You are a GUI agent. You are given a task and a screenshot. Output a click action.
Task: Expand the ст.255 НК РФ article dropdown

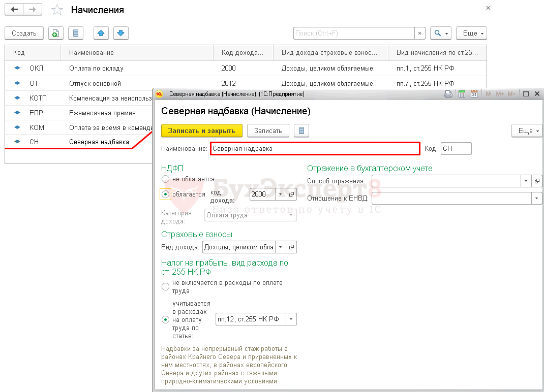[291, 319]
